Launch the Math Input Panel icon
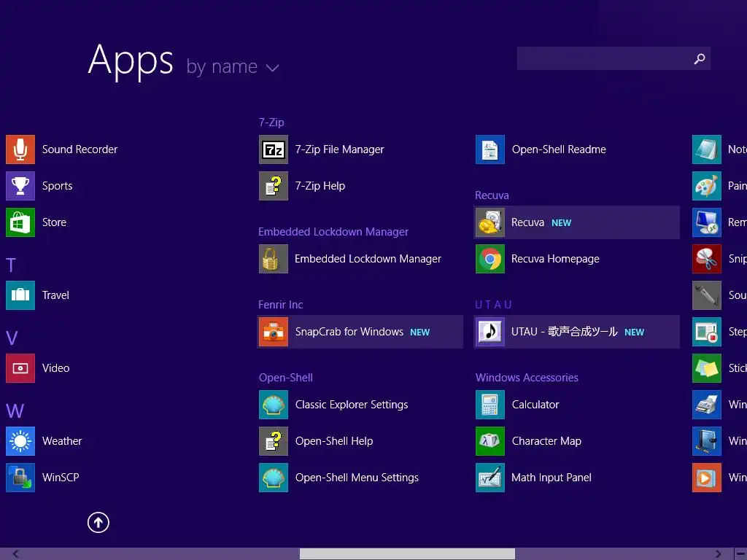Screen dimensions: 747x560 pos(490,478)
